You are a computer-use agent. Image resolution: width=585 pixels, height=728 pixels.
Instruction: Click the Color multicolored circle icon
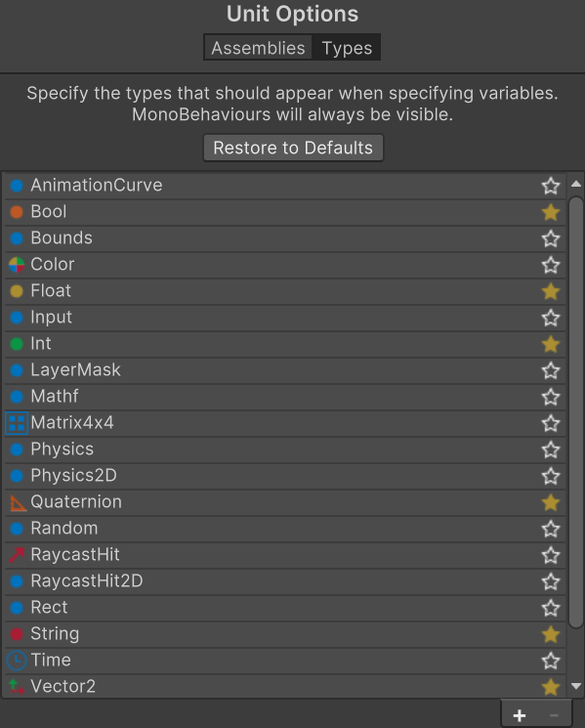pyautogui.click(x=17, y=265)
